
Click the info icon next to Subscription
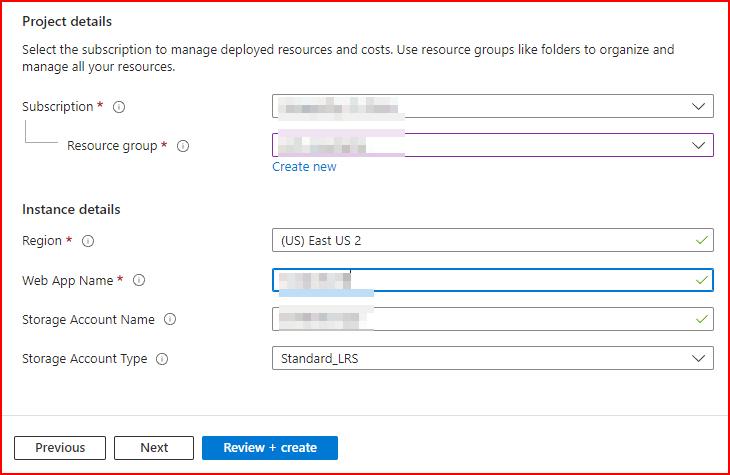[119, 107]
